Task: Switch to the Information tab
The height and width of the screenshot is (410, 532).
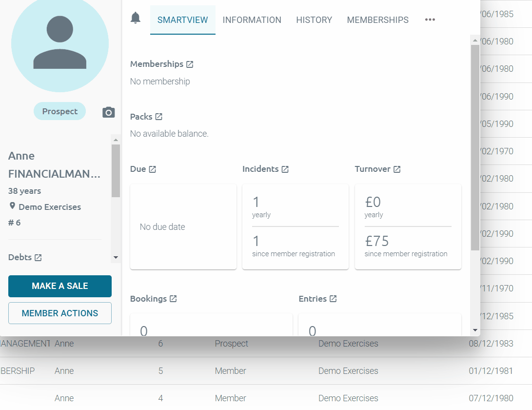Action: [252, 20]
